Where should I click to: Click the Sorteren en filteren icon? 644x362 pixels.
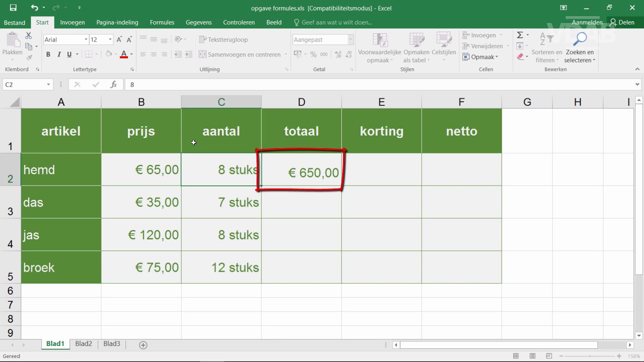[547, 39]
